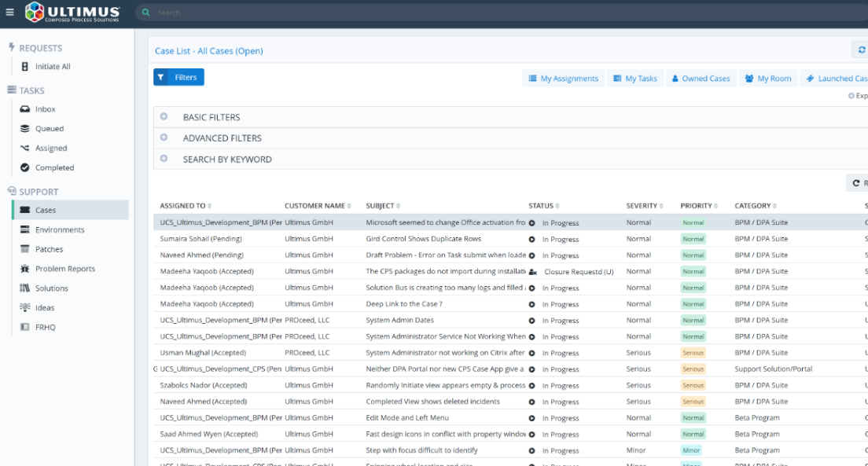Open case 'Deep Link to the Case ?'
Image resolution: width=868 pixels, height=466 pixels.
point(404,304)
